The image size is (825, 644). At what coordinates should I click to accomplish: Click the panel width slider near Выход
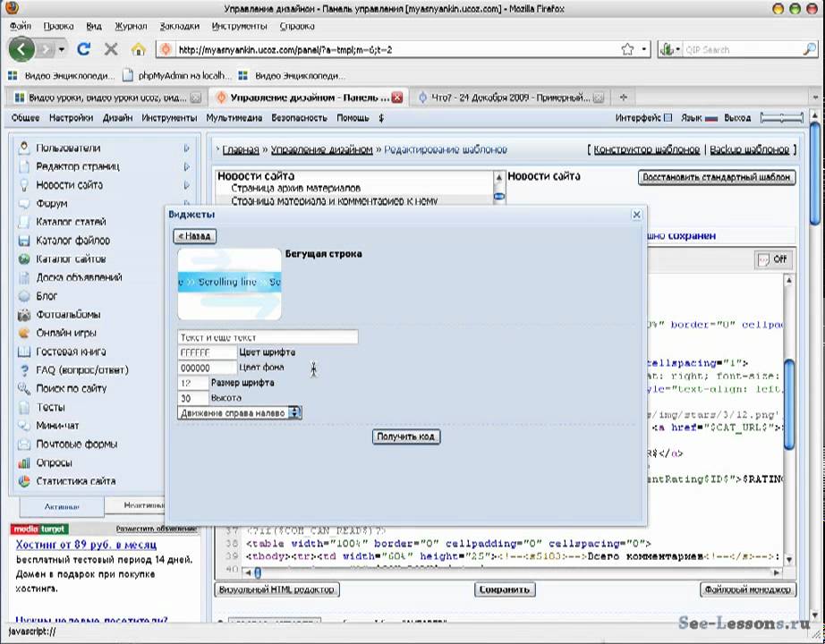782,118
